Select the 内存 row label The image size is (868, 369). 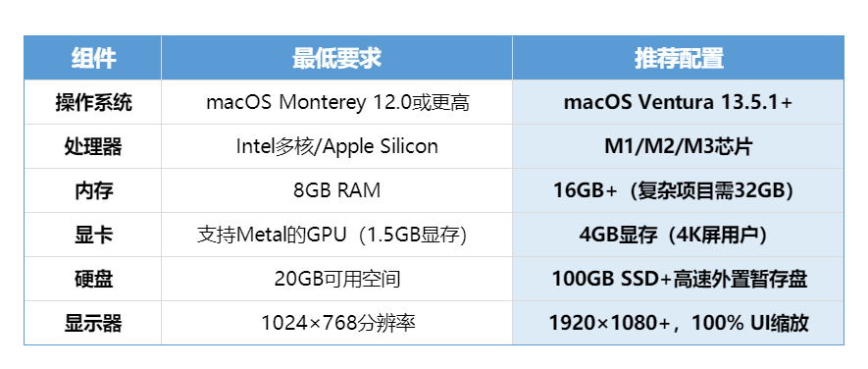(93, 190)
